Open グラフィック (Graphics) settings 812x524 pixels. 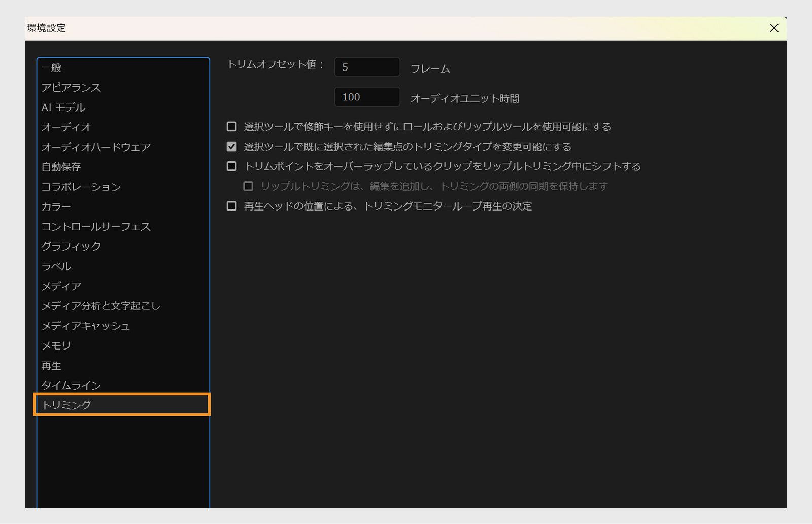[x=71, y=247]
